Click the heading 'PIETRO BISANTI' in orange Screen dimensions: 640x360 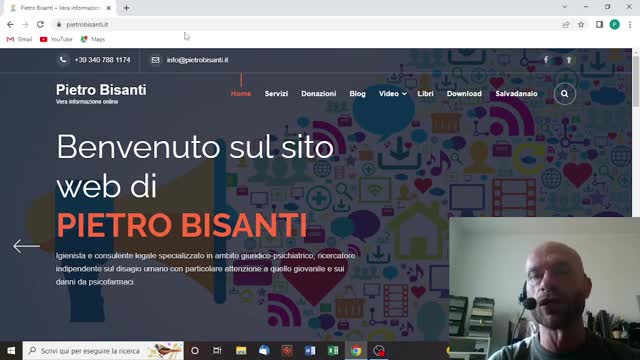pos(182,224)
